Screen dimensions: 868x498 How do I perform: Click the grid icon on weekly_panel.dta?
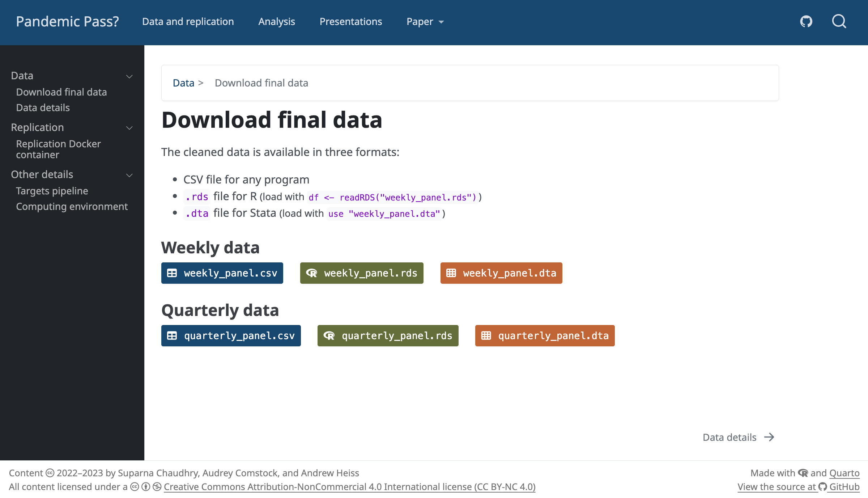click(x=451, y=273)
